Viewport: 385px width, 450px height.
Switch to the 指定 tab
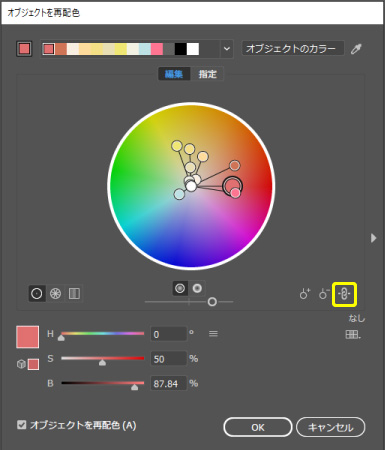(207, 74)
